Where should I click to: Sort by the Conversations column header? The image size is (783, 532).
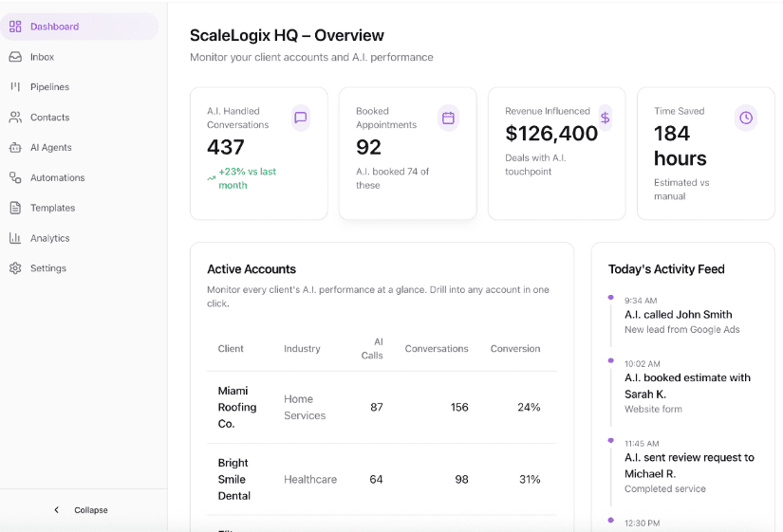click(437, 349)
